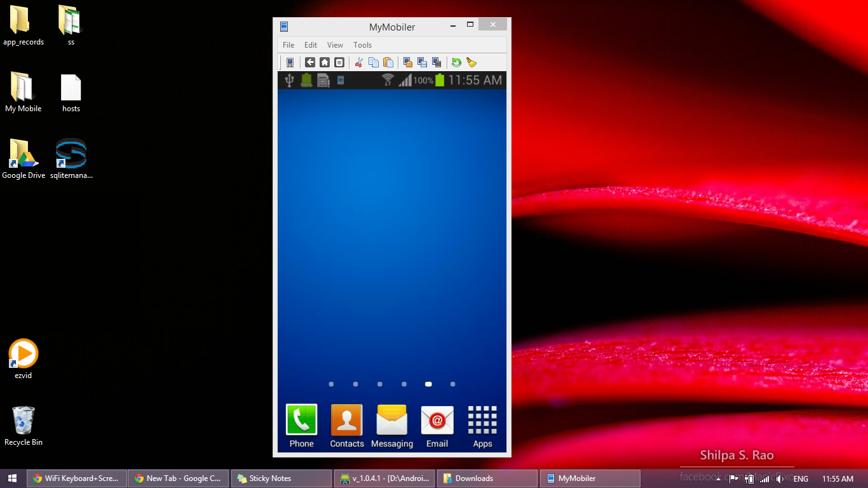Click the record screen video icon
The image size is (868, 488).
437,62
